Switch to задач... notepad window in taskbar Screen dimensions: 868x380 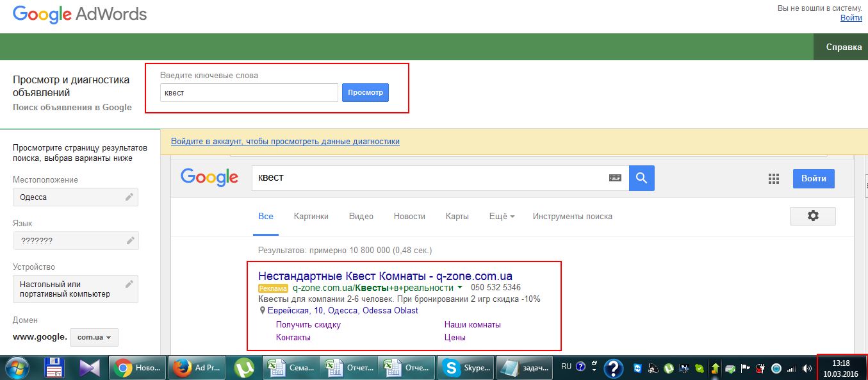click(x=524, y=368)
